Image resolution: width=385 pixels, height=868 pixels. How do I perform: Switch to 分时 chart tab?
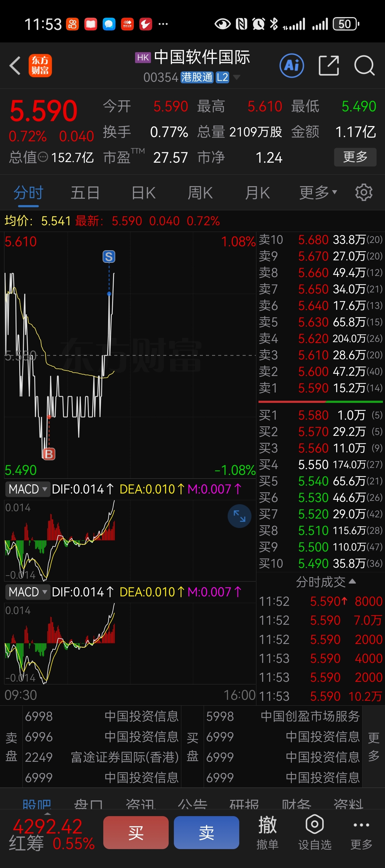pos(28,193)
